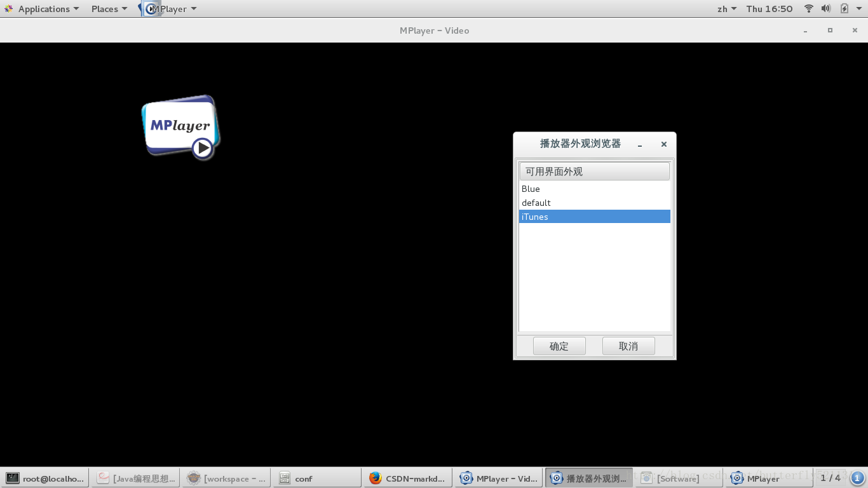Switch to workspace taskbar item
Viewport: 868px width, 488px height.
coord(227,478)
